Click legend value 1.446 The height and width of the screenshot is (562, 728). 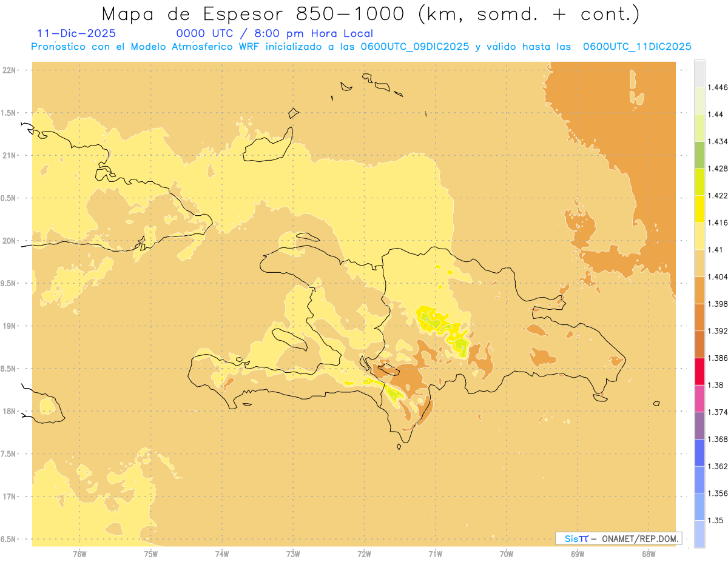click(718, 87)
